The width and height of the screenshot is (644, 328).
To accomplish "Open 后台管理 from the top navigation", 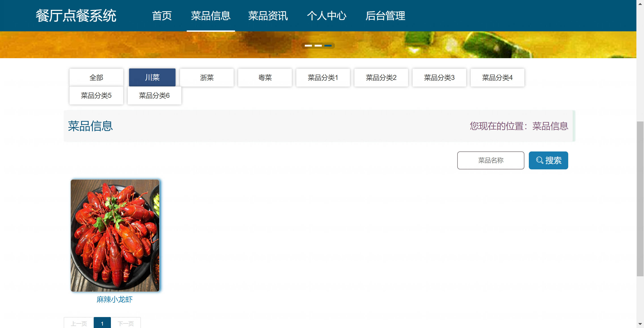I will (385, 16).
